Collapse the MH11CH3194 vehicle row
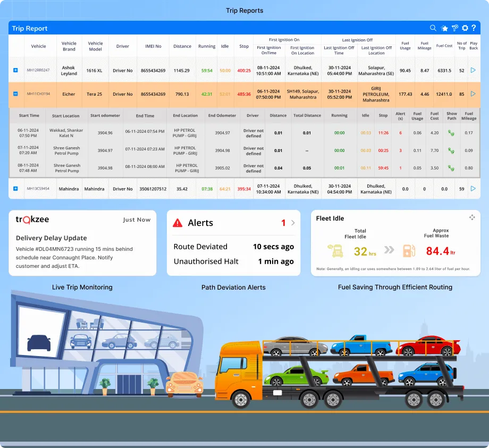 15,94
